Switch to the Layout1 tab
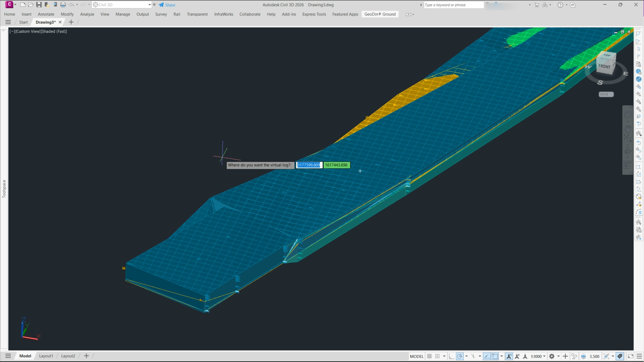Screen dimensions: 644x362 point(46,356)
